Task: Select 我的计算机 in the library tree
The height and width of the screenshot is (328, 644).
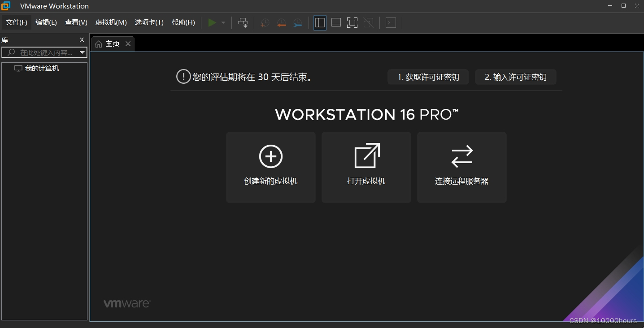Action: coord(42,69)
